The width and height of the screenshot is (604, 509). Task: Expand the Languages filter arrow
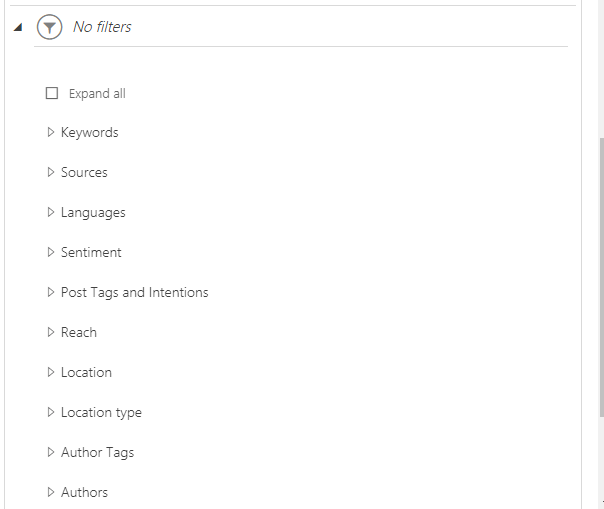[50, 212]
